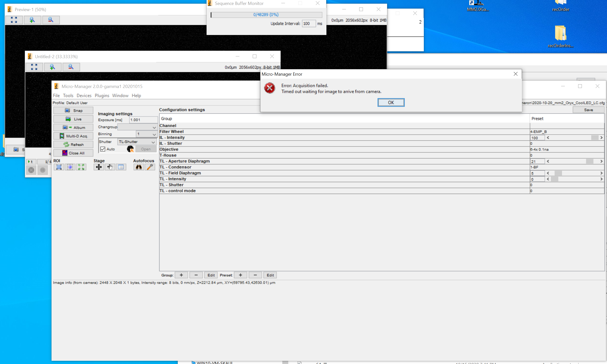Image resolution: width=607 pixels, height=364 pixels.
Task: Click the mouse-moves-stage hand icon
Action: tap(110, 167)
